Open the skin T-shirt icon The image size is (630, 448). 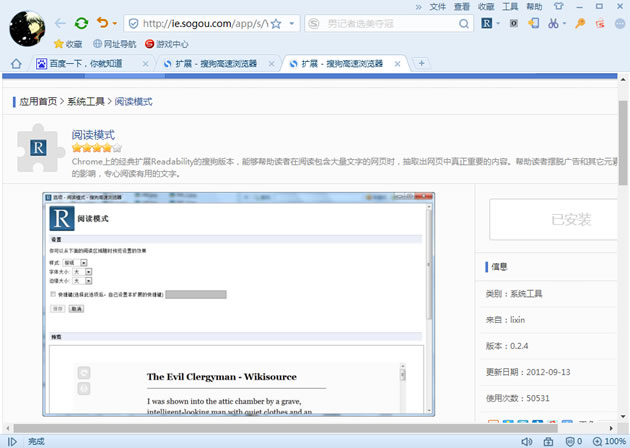coord(558,6)
